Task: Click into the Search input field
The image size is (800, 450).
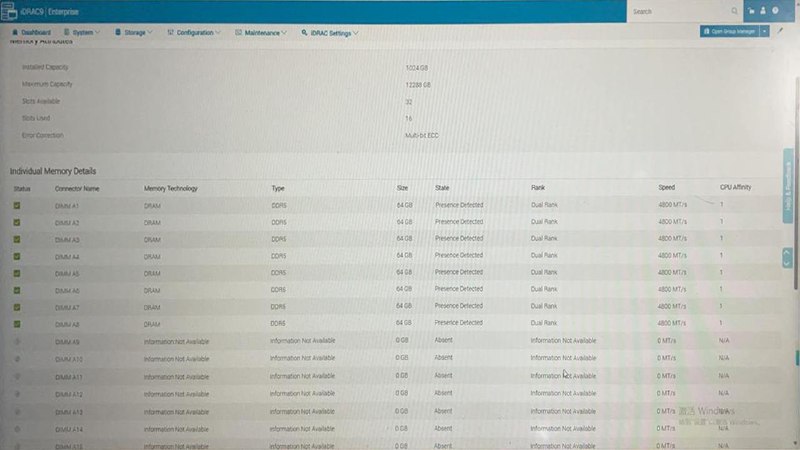Action: [678, 11]
